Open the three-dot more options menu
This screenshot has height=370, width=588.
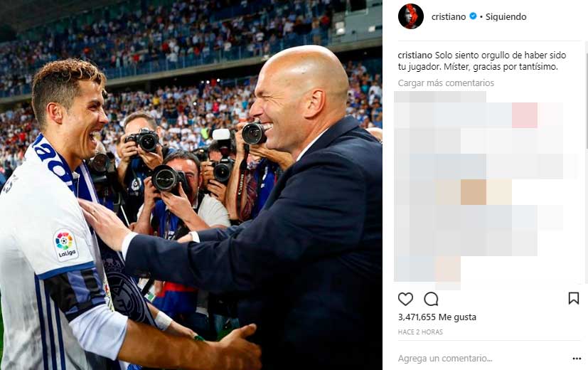[x=577, y=359]
